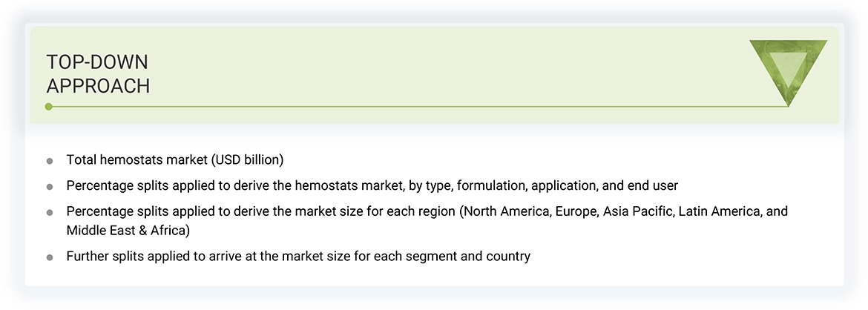Click the Middle East & Africa text
The width and height of the screenshot is (868, 310).
[128, 231]
